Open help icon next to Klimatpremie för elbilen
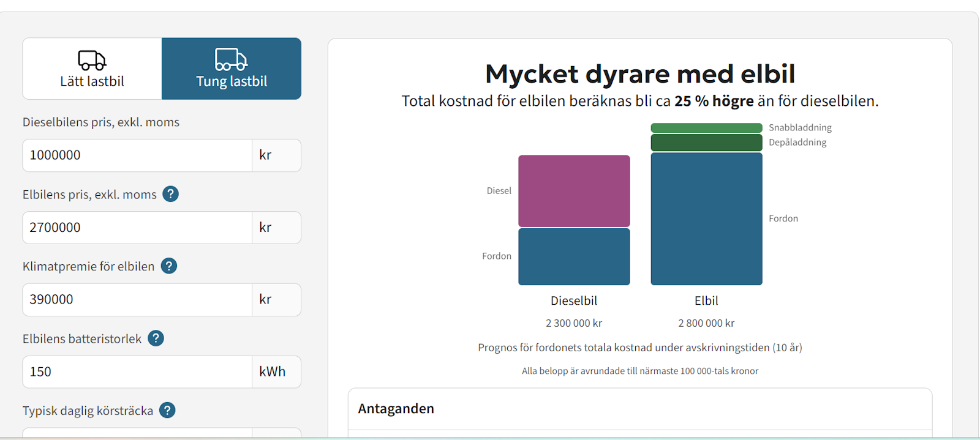The image size is (980, 440). [x=169, y=266]
